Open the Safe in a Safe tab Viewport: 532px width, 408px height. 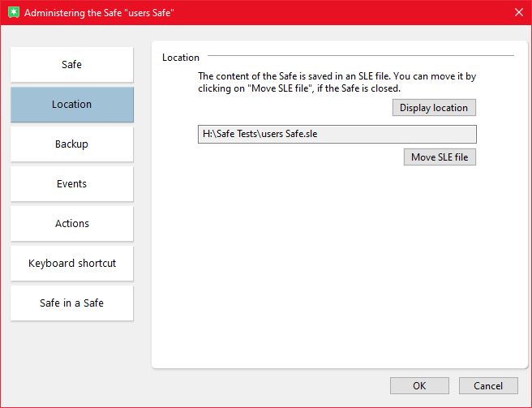pyautogui.click(x=71, y=303)
